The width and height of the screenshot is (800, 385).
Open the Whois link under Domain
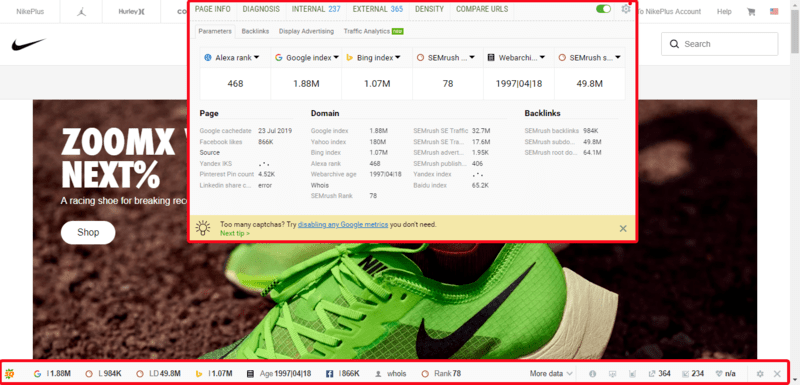tap(320, 185)
